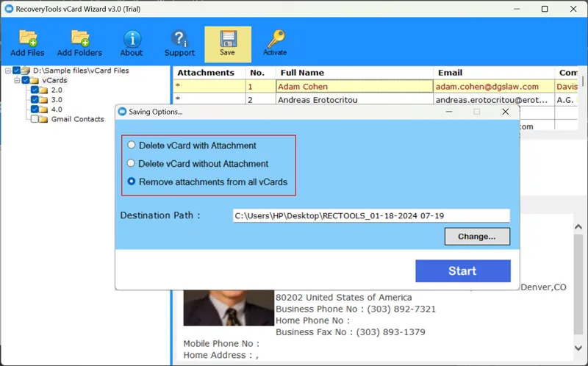The height and width of the screenshot is (366, 588).
Task: Select the 3.0 tree item label
Action: click(57, 100)
